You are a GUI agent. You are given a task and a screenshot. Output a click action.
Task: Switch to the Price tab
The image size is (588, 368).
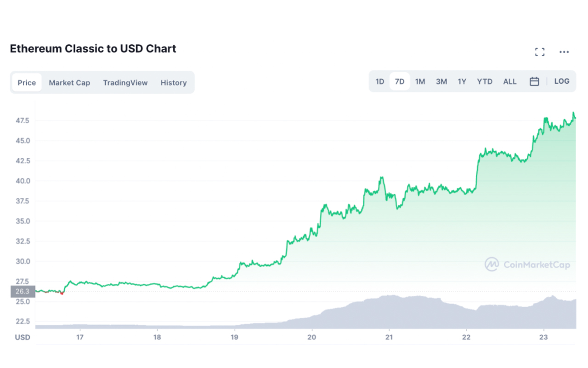tap(27, 83)
